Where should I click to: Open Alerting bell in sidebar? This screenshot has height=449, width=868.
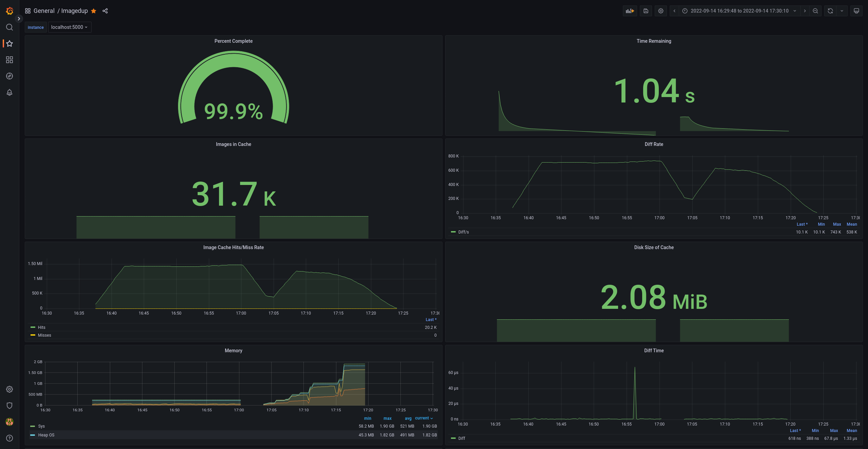tap(9, 92)
